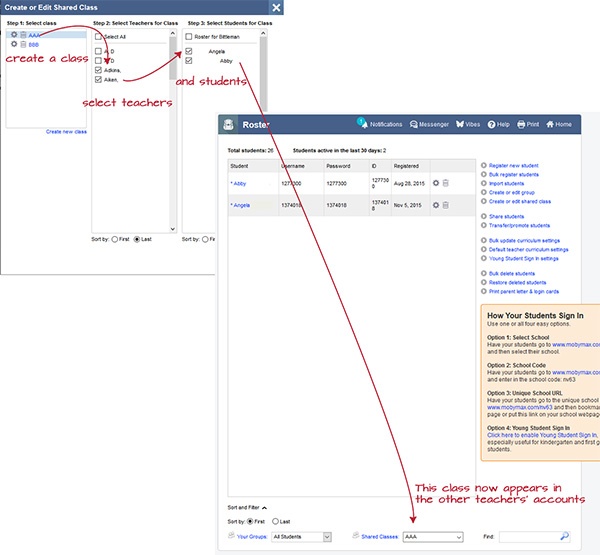Image resolution: width=600 pixels, height=555 pixels.
Task: Click Print parent letter & login cards
Action: [523, 292]
